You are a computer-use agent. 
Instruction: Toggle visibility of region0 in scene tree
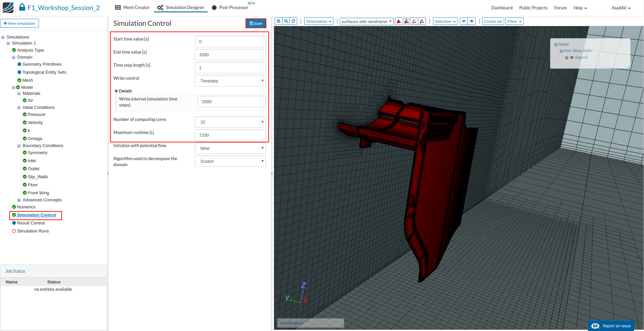click(x=572, y=58)
